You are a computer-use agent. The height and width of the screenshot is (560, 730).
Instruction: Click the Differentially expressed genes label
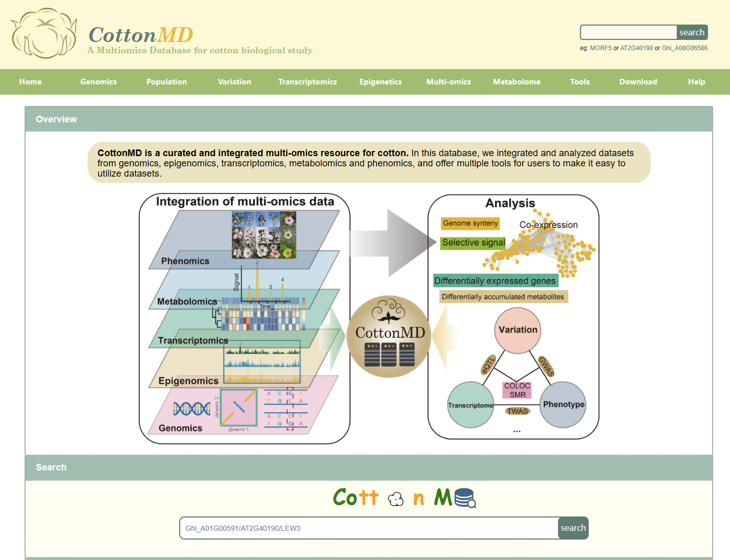click(495, 281)
